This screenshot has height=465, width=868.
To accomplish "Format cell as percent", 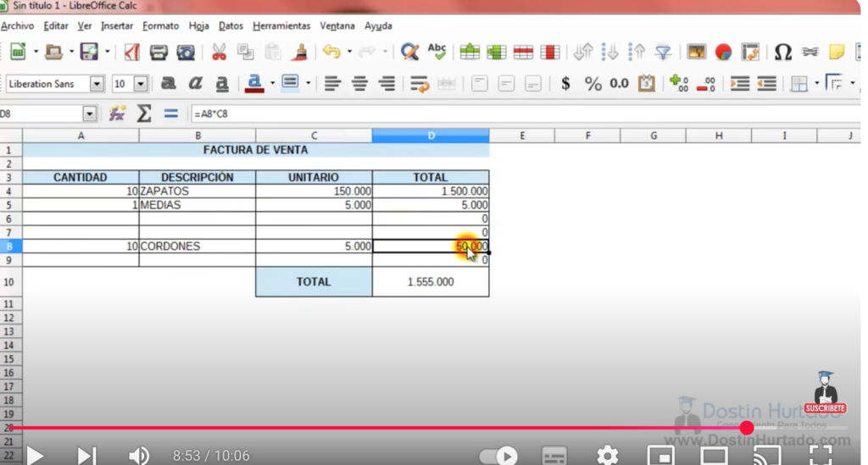I will 593,84.
